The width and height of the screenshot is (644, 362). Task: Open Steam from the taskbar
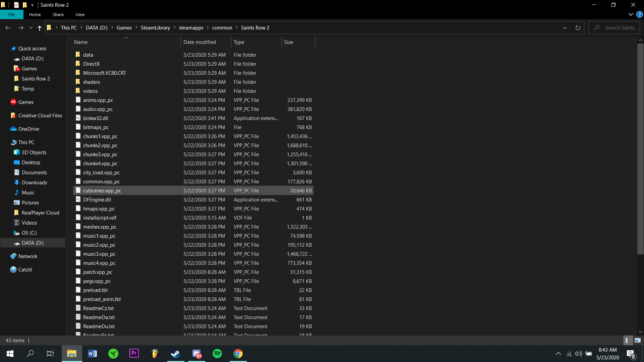[175, 354]
